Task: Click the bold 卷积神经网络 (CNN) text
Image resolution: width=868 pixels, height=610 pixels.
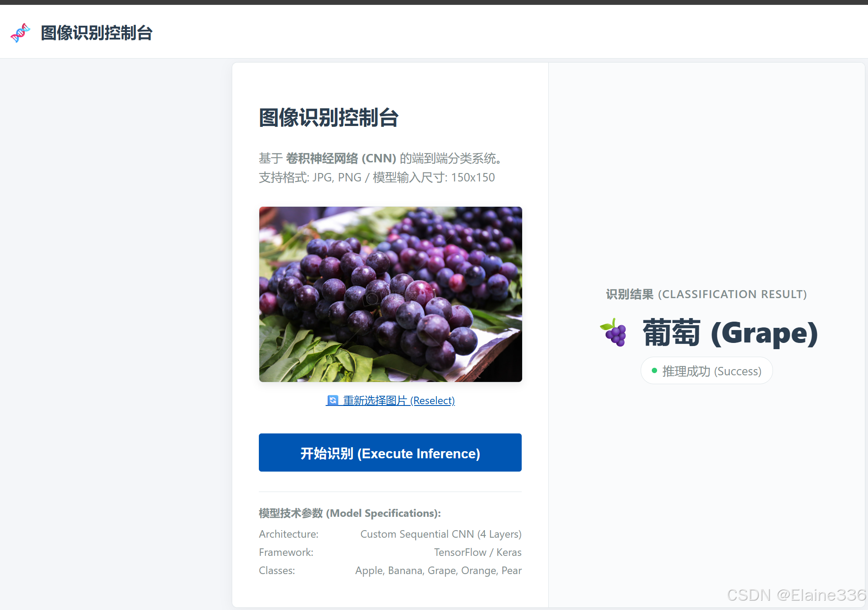Action: tap(341, 158)
